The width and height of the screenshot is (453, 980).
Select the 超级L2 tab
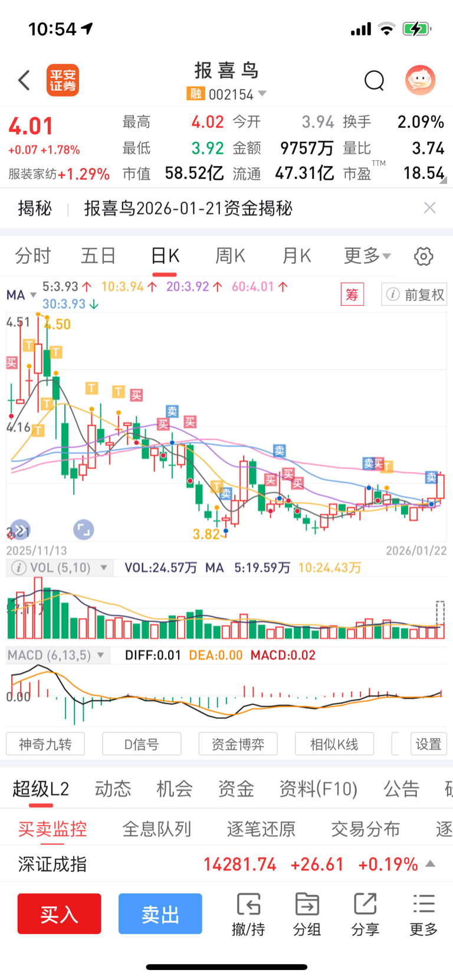(x=41, y=788)
